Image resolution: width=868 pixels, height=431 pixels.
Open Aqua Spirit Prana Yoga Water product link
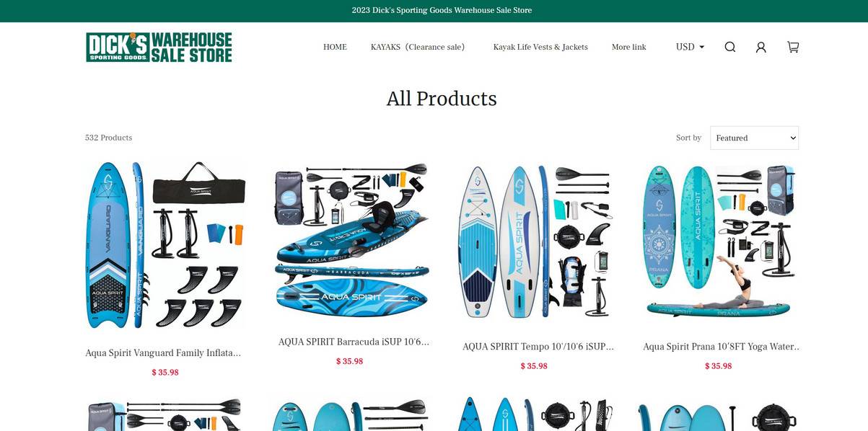click(722, 347)
